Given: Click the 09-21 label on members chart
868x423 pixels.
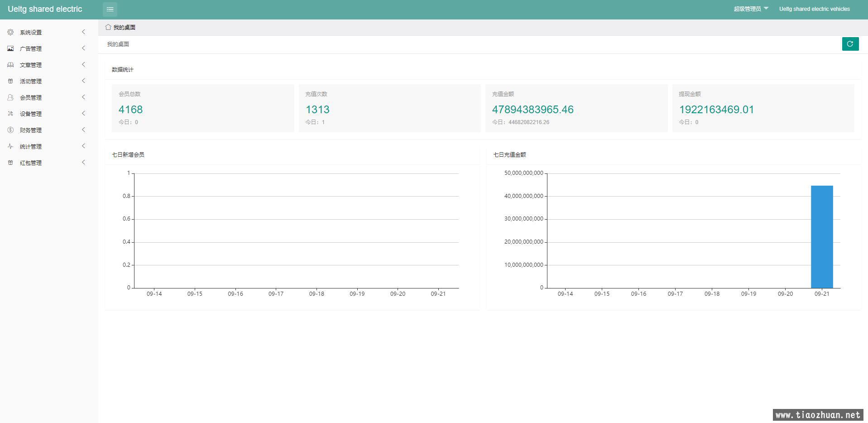Looking at the screenshot, I should tap(438, 294).
